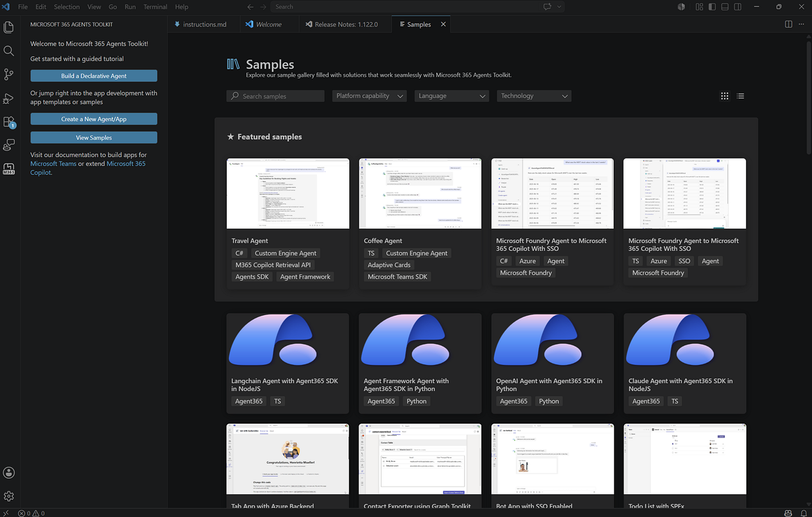Click the forward navigation arrow in title bar

[263, 7]
